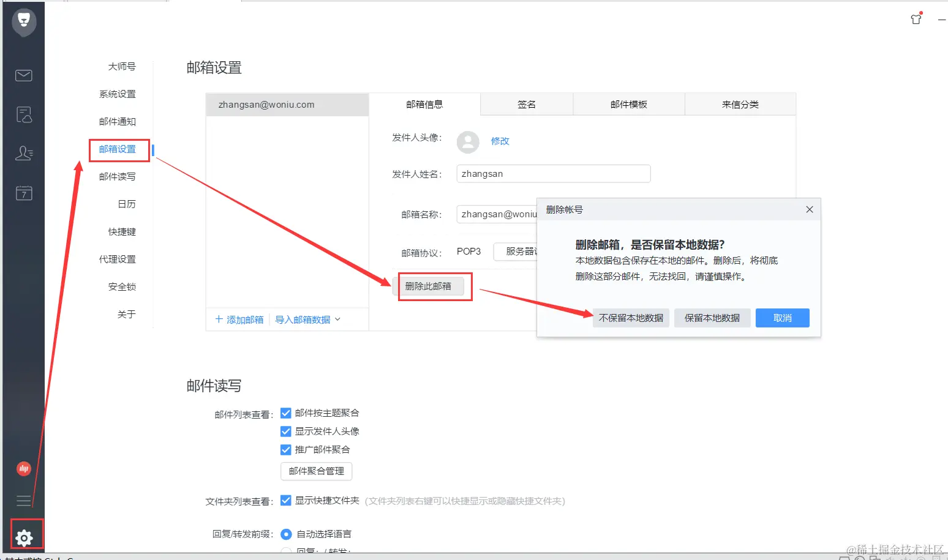948x560 pixels.
Task: Click 不保留本地数据 button
Action: (631, 318)
